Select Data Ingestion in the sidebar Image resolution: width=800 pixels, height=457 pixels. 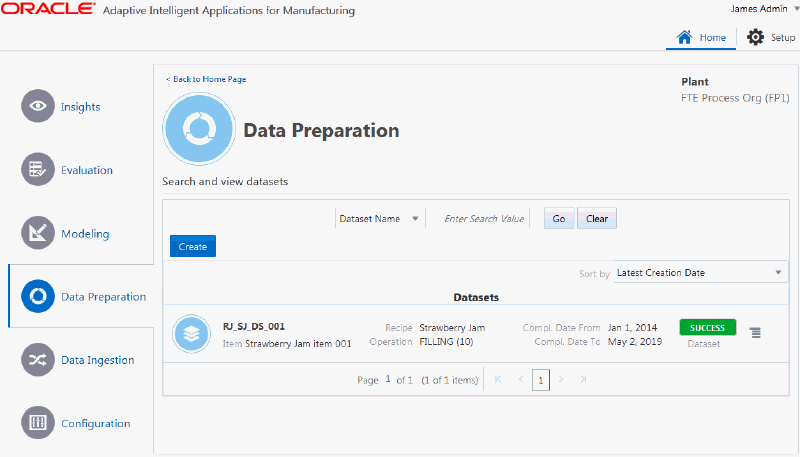97,360
